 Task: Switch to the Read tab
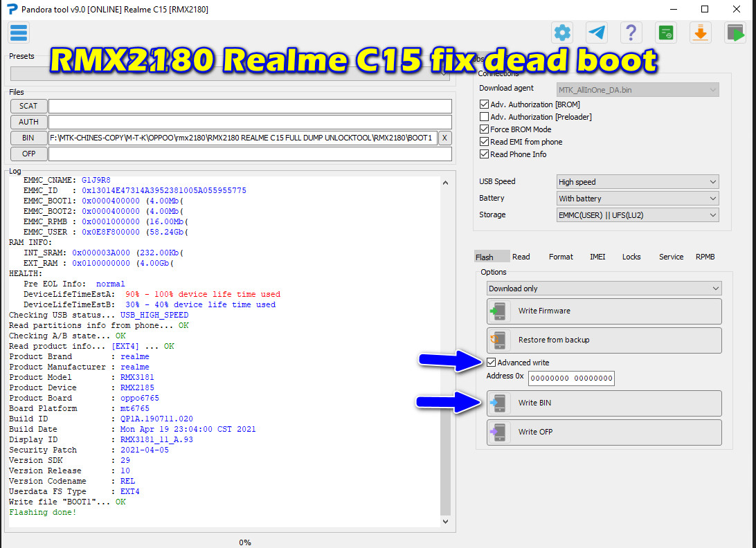[521, 257]
